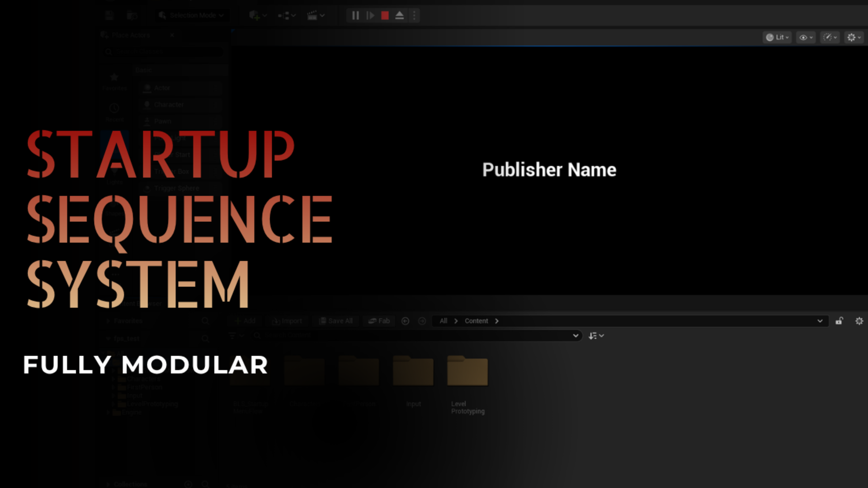Select Actor in Place Actors list
Screen dimensions: 868x488
(x=181, y=88)
